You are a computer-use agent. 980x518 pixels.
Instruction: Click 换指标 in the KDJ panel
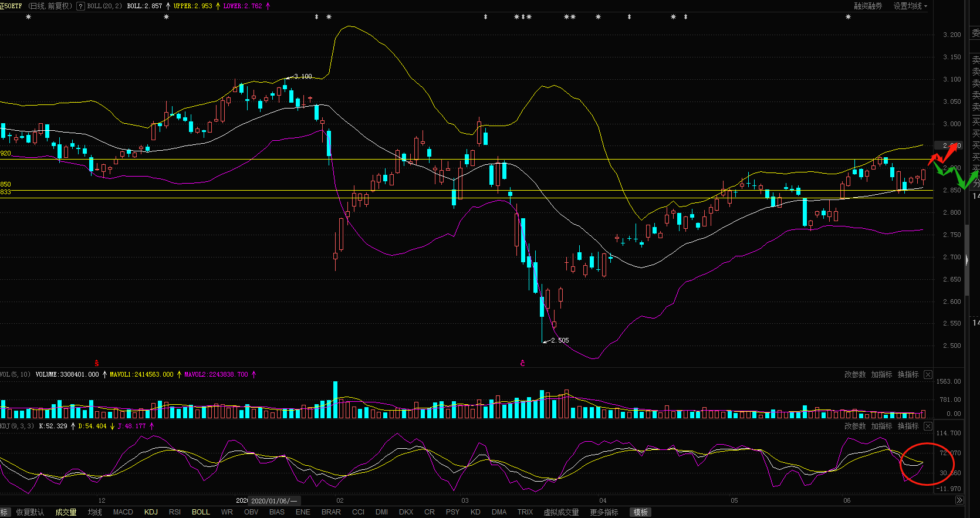[908, 426]
